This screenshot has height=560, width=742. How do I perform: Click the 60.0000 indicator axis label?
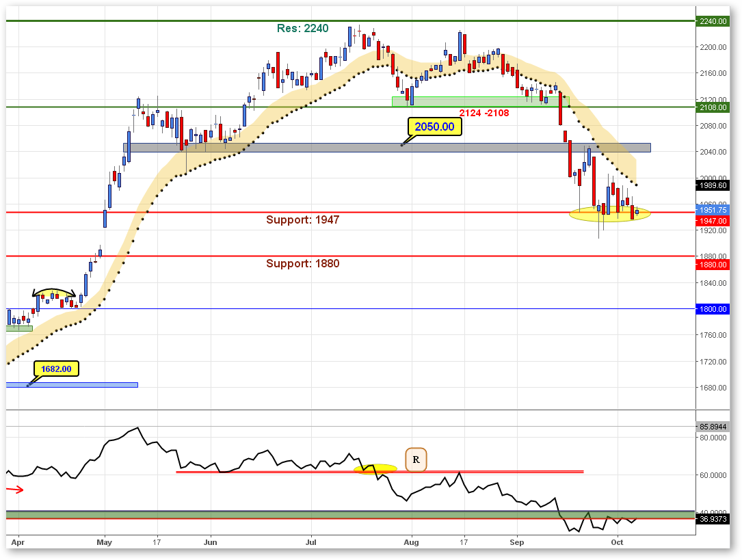[x=713, y=475]
